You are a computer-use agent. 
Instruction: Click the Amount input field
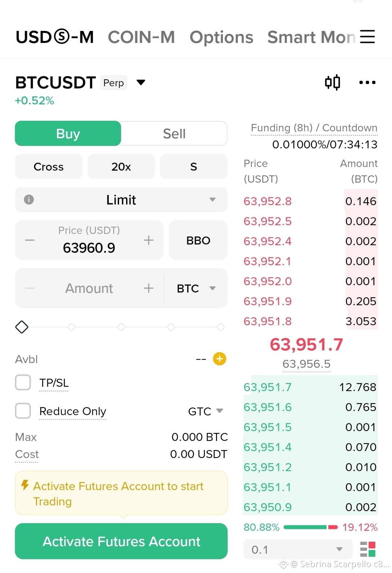click(x=89, y=288)
